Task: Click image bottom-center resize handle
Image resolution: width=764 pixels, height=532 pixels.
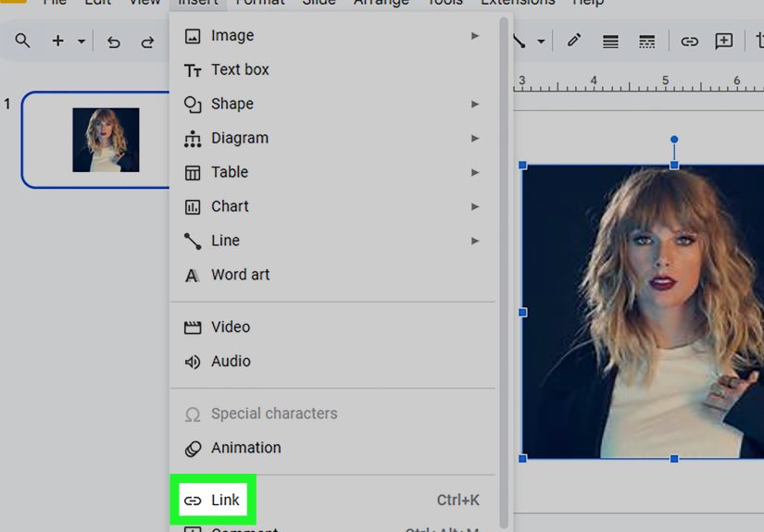Action: (x=674, y=459)
